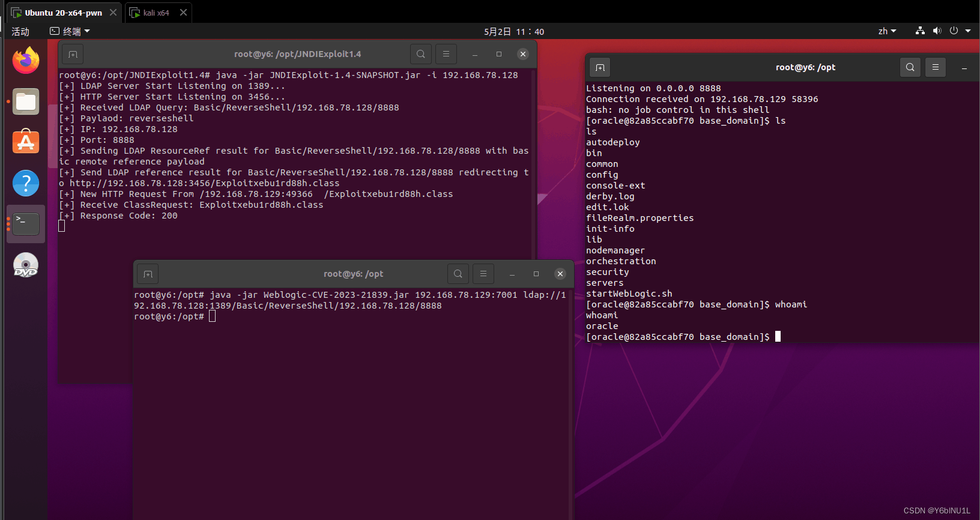The height and width of the screenshot is (520, 980).
Task: Open new tab in right /opt terminal
Action: pyautogui.click(x=600, y=67)
